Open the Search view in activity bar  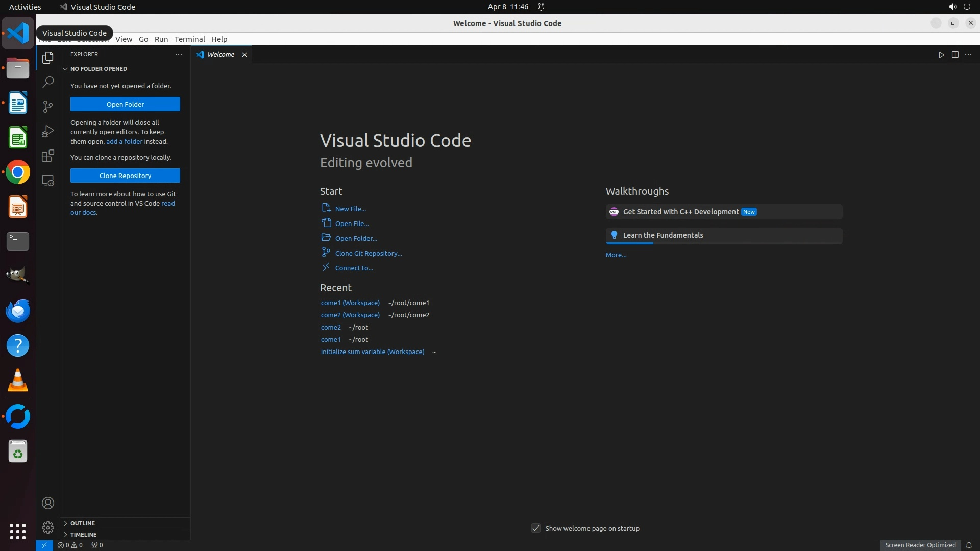pyautogui.click(x=48, y=82)
